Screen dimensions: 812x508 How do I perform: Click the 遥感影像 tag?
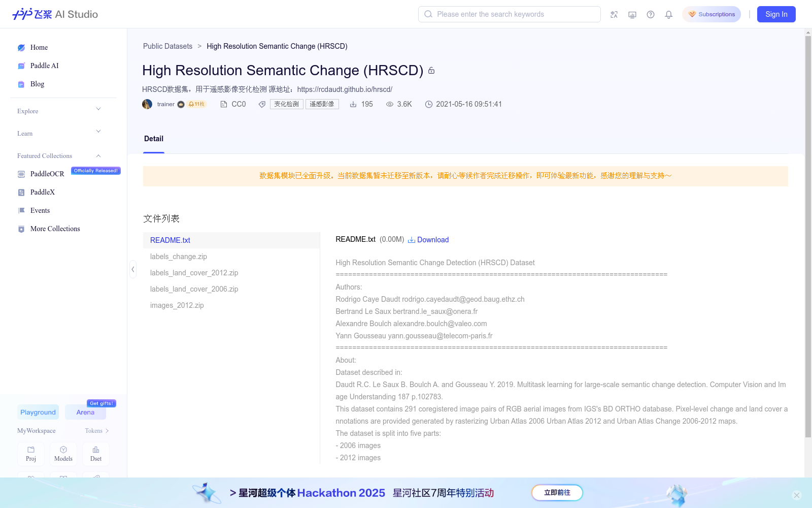point(322,104)
